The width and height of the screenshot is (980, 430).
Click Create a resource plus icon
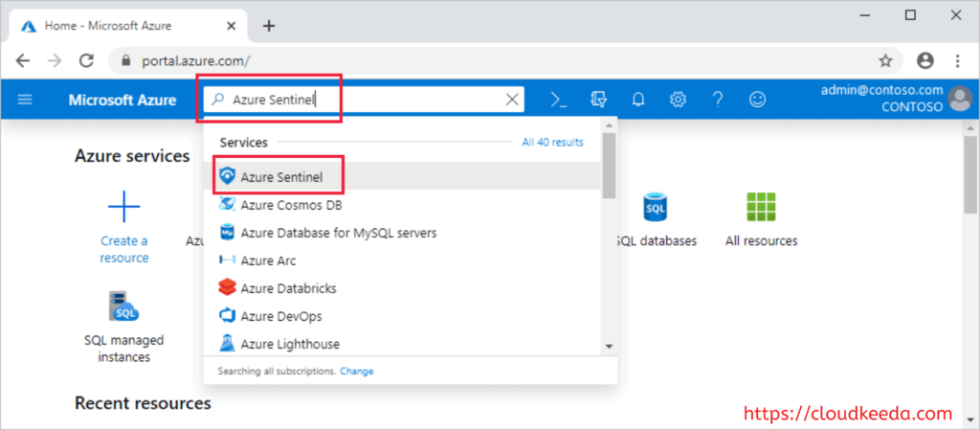tap(123, 208)
